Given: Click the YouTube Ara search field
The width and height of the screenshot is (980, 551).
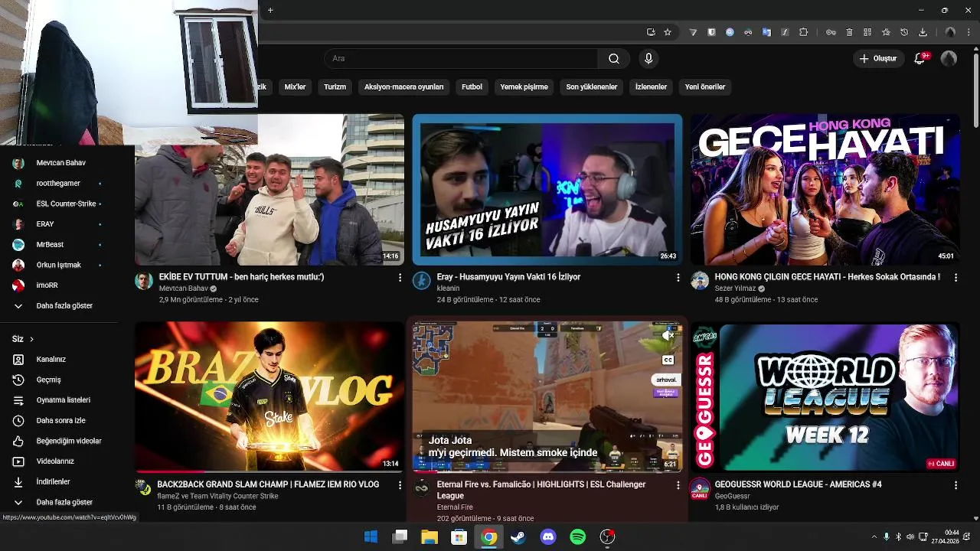Looking at the screenshot, I should (461, 59).
